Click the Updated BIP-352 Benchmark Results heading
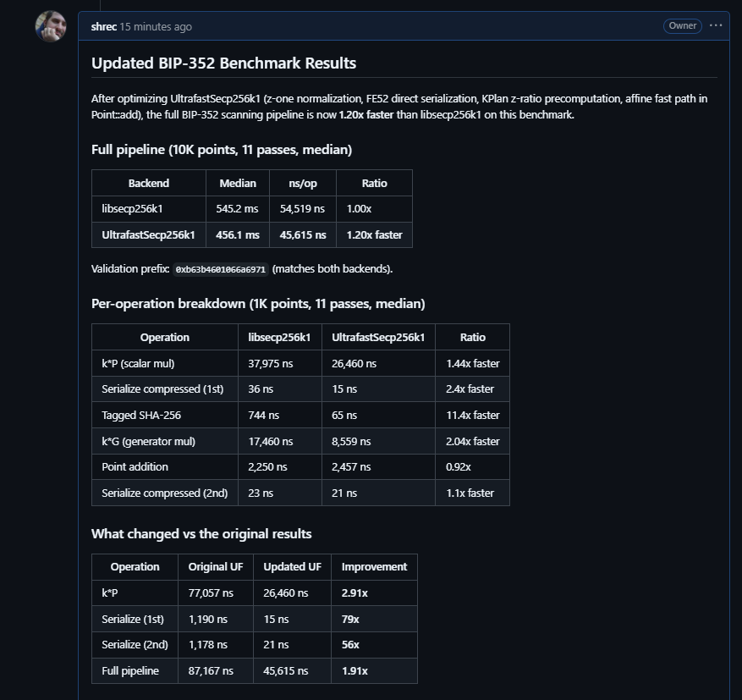Viewport: 742px width, 700px height. [223, 63]
